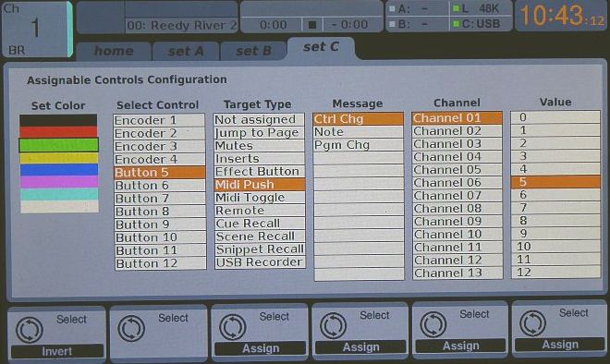Click the rotary icon above the Target Type Assign
The height and width of the screenshot is (364, 610).
[232, 327]
